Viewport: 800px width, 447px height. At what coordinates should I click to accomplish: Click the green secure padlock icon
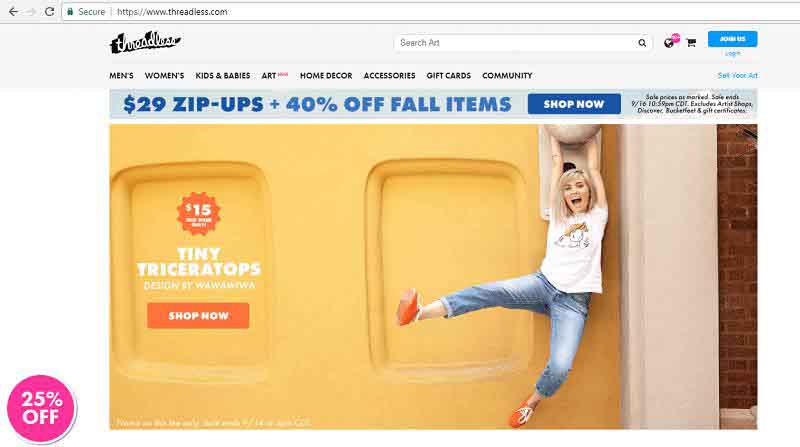pyautogui.click(x=70, y=11)
